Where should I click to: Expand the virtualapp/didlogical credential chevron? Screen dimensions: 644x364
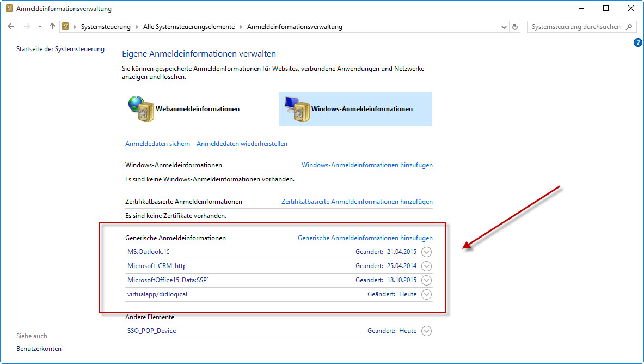point(427,294)
